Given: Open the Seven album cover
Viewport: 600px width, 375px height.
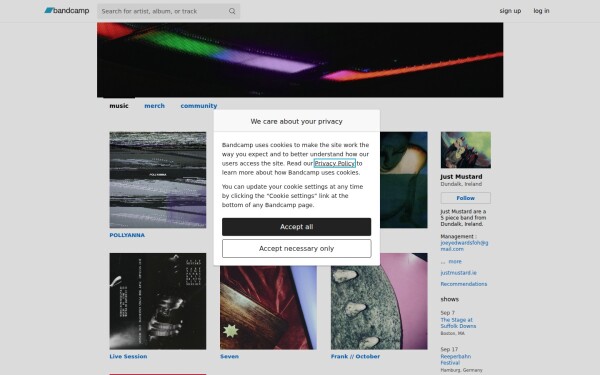Looking at the screenshot, I should pyautogui.click(x=268, y=308).
